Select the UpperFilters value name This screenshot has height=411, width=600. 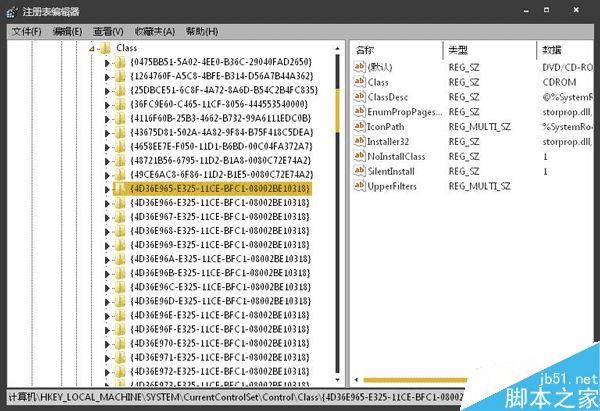pos(392,186)
